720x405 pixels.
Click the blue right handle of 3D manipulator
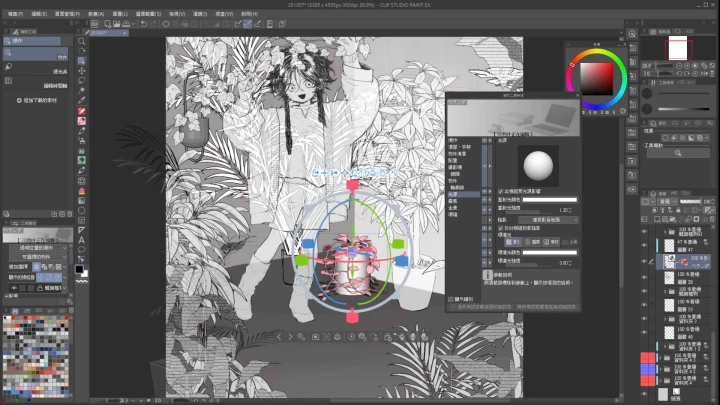(400, 260)
